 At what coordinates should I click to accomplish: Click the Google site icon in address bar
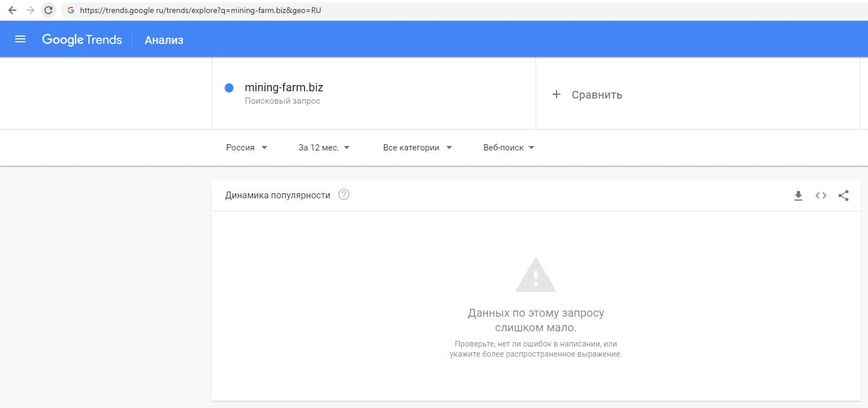pyautogui.click(x=71, y=10)
